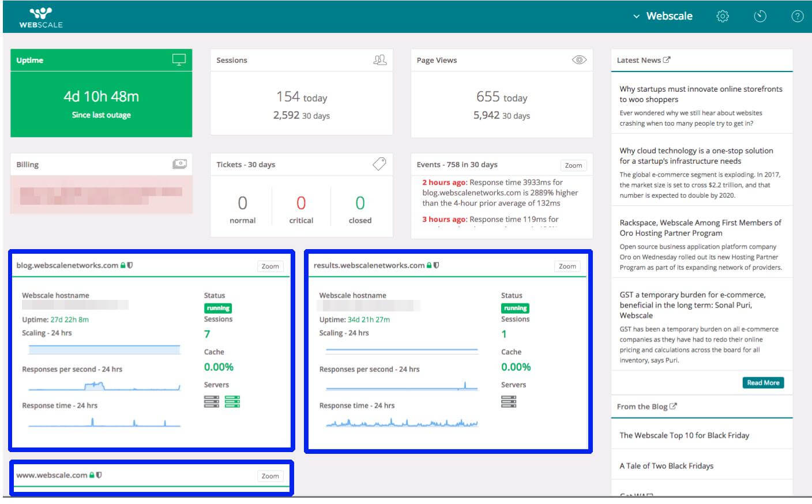This screenshot has height=504, width=812.
Task: Zoom the blog.webscalenetworks.com panel
Action: (x=270, y=266)
